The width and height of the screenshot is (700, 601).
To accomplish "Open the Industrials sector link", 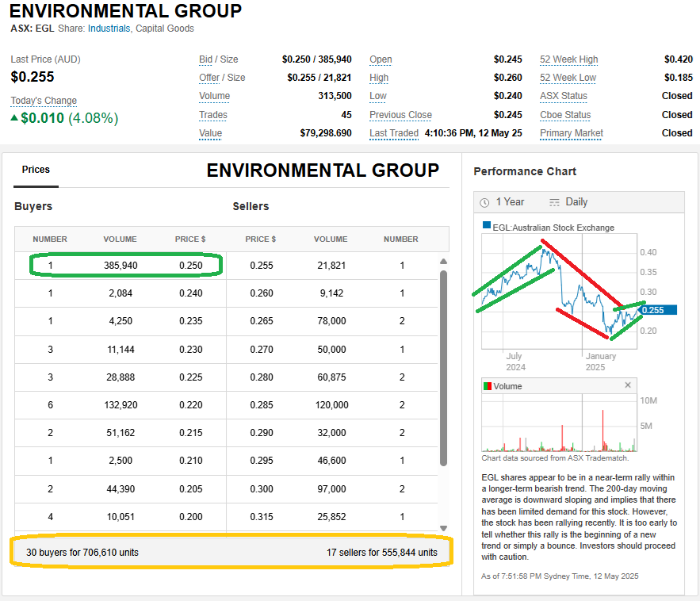I will [109, 29].
